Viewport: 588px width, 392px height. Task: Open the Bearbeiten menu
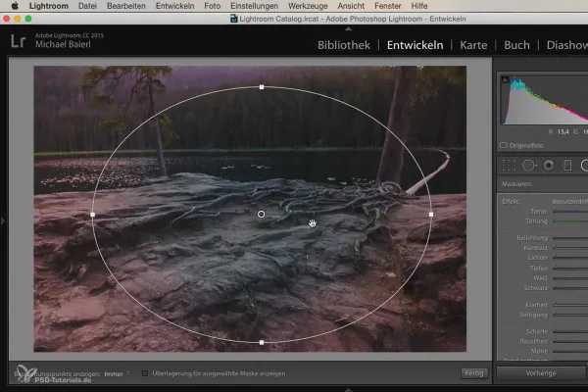tap(126, 6)
